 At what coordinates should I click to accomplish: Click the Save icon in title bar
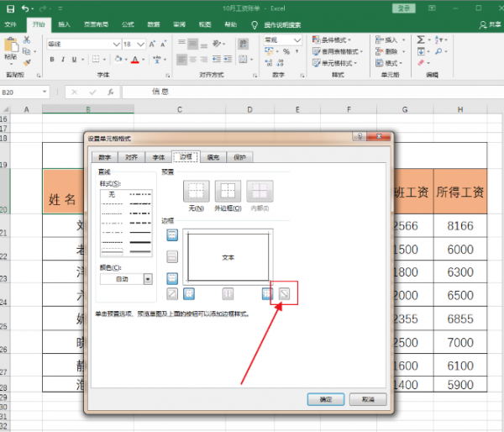click(x=10, y=8)
